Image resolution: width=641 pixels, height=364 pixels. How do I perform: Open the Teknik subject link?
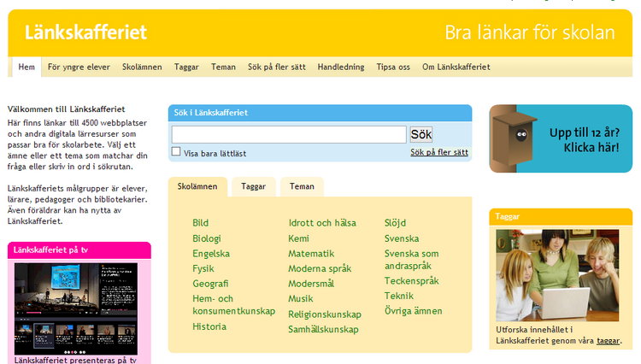(x=399, y=296)
